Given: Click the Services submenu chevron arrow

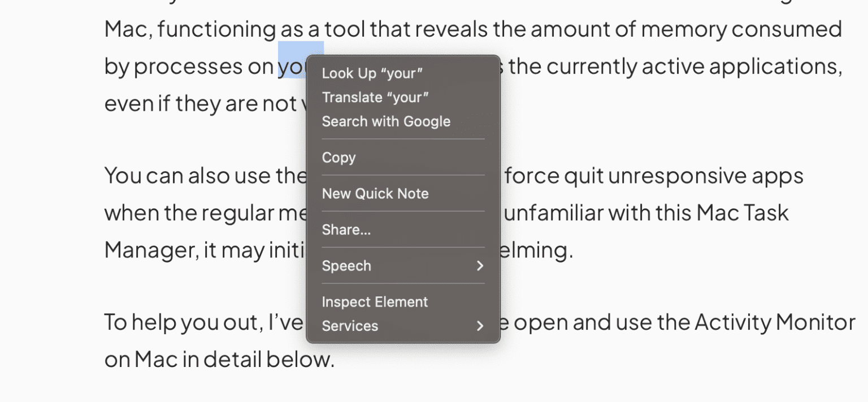Looking at the screenshot, I should tap(480, 326).
